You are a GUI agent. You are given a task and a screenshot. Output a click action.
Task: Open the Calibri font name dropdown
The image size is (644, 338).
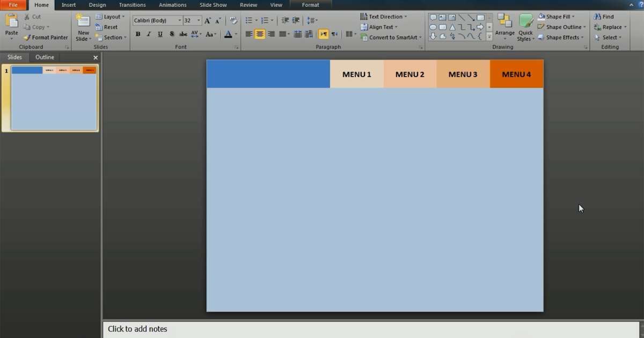click(180, 20)
